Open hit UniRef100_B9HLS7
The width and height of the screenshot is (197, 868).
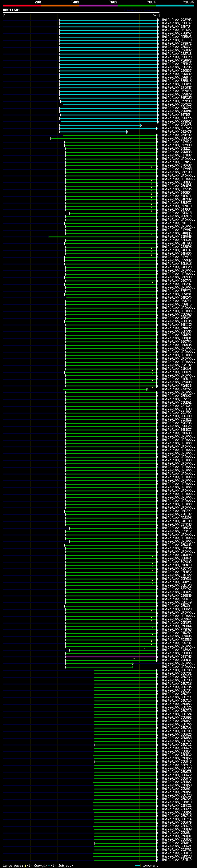click(177, 23)
